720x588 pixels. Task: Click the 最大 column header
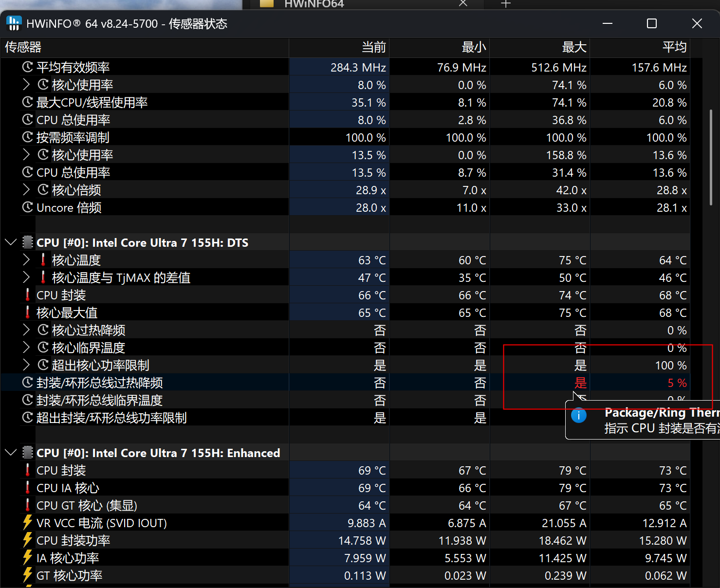point(574,47)
